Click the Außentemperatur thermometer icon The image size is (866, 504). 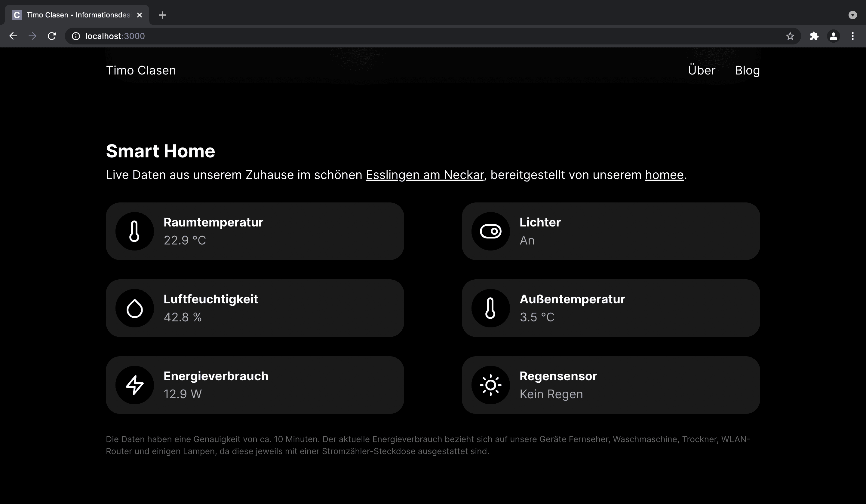491,308
